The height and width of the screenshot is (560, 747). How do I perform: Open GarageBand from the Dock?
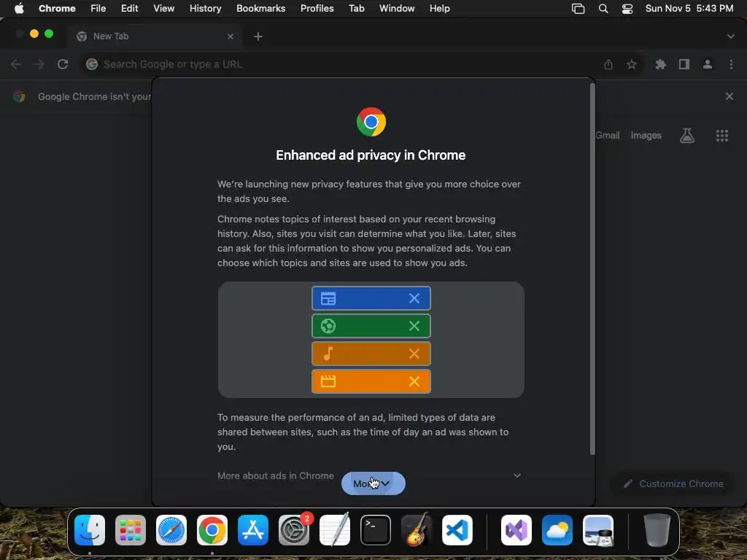point(417,530)
